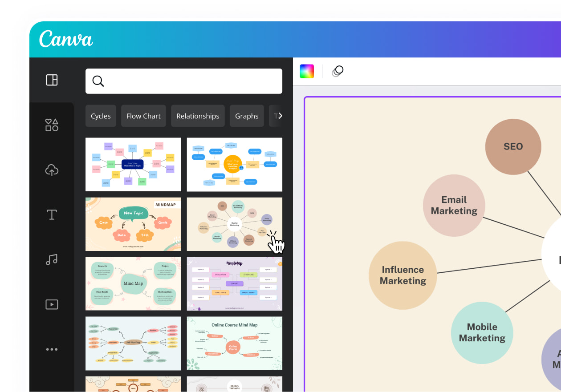561x392 pixels.
Task: Expand more sidebar options via ellipsis icon
Action: (52, 349)
